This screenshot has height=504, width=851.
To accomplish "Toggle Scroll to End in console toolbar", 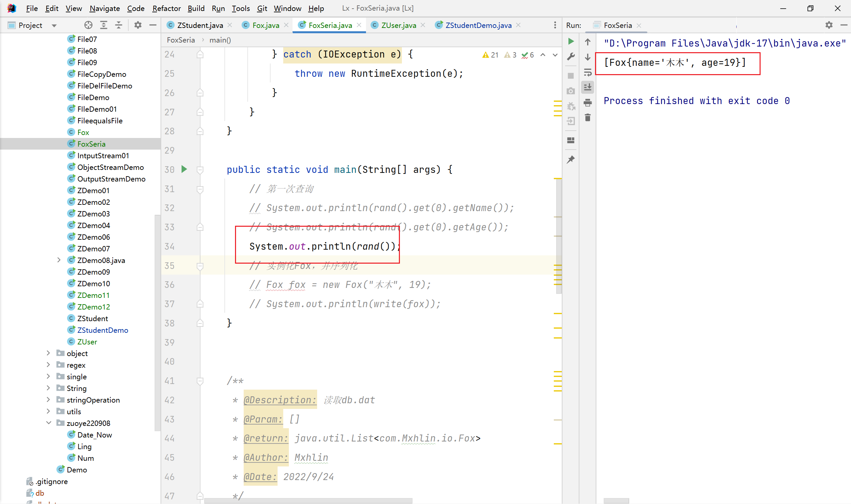I will [x=587, y=87].
